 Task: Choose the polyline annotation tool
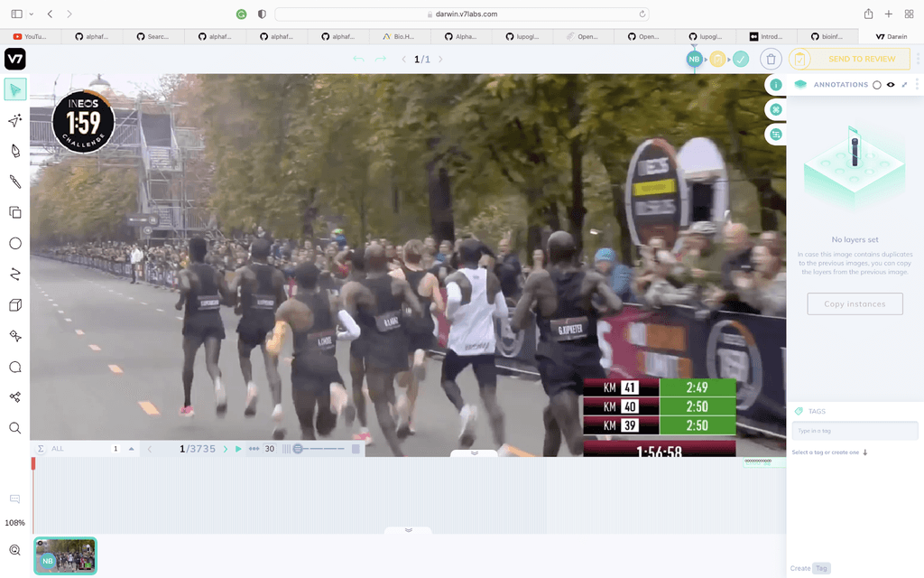pos(14,275)
